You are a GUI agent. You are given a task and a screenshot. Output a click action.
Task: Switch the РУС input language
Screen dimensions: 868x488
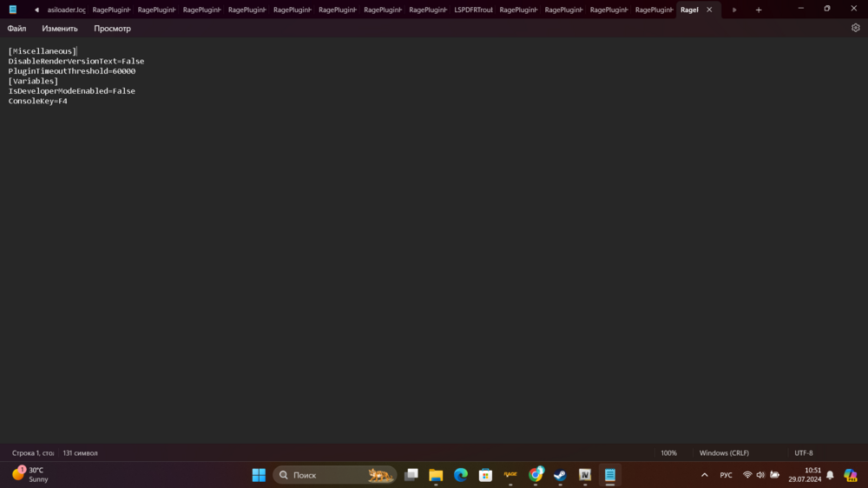(726, 475)
